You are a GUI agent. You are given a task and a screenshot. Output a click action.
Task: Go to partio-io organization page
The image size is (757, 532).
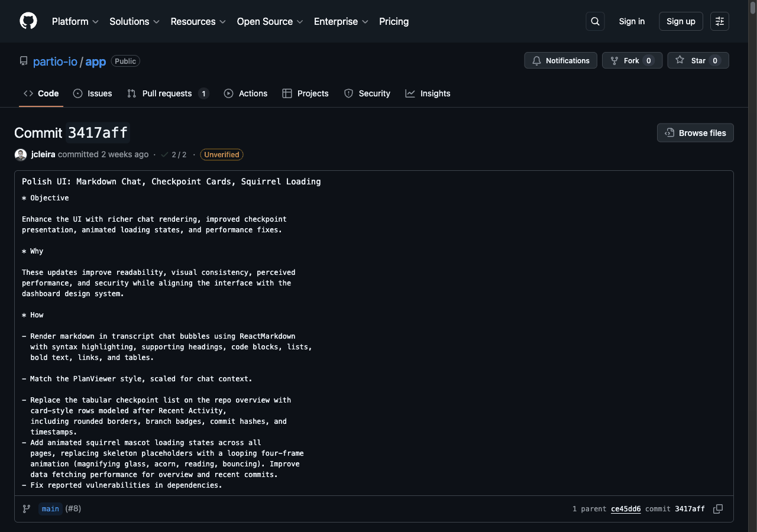point(55,61)
